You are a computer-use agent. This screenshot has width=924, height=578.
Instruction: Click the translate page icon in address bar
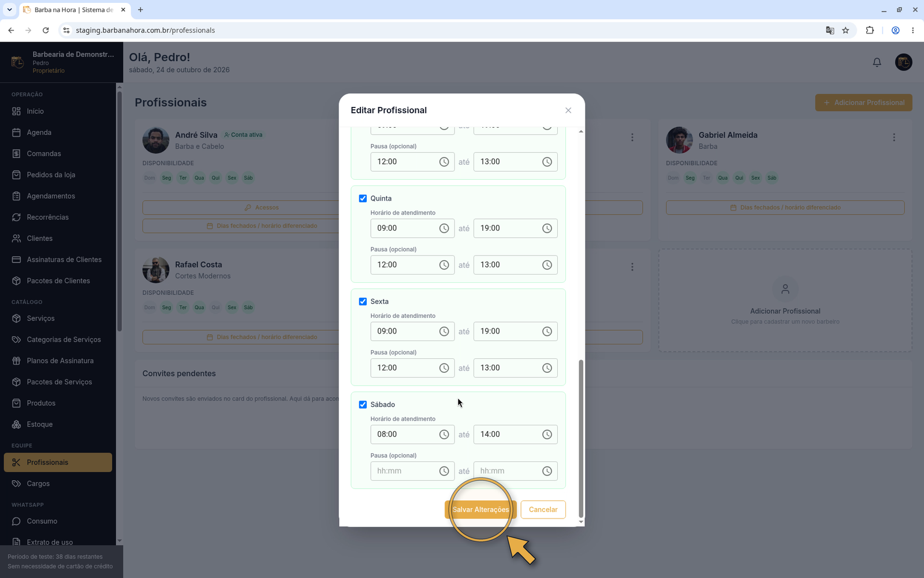[x=830, y=30]
